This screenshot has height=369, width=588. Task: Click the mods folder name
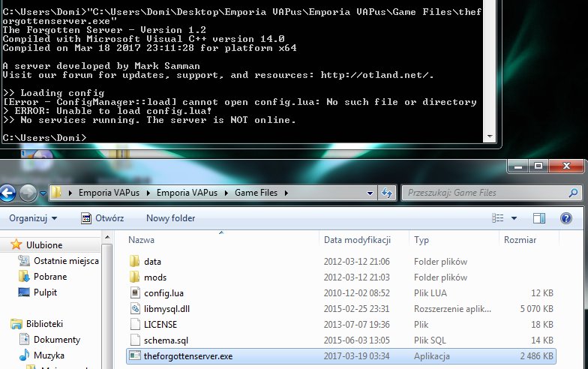[x=155, y=277]
